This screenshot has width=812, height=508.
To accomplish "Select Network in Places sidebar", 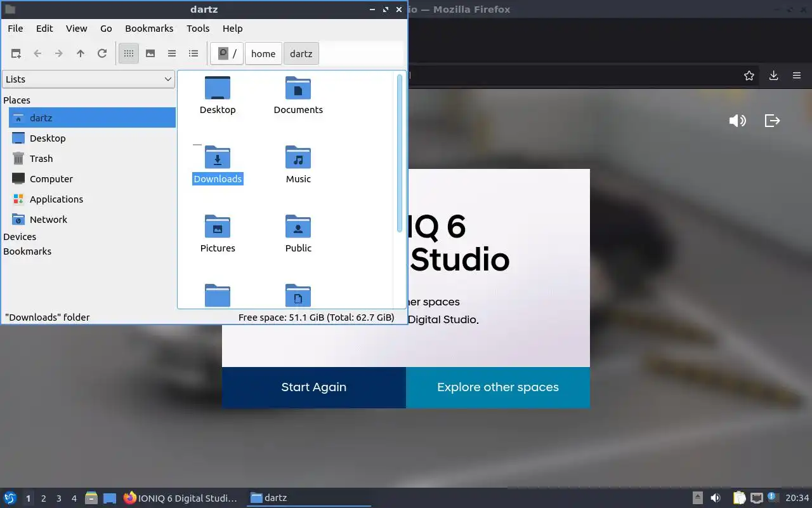I will tap(92, 220).
